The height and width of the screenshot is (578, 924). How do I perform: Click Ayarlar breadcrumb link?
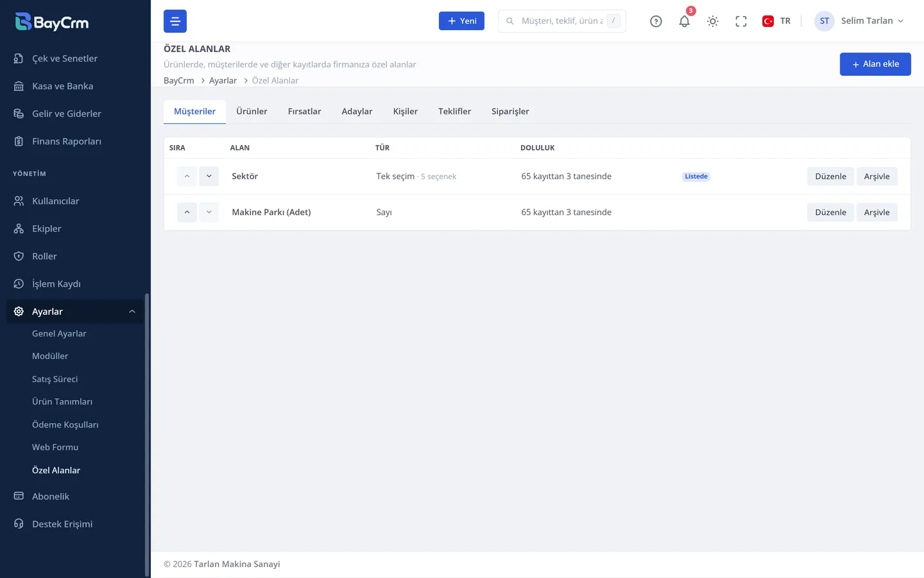click(x=223, y=80)
